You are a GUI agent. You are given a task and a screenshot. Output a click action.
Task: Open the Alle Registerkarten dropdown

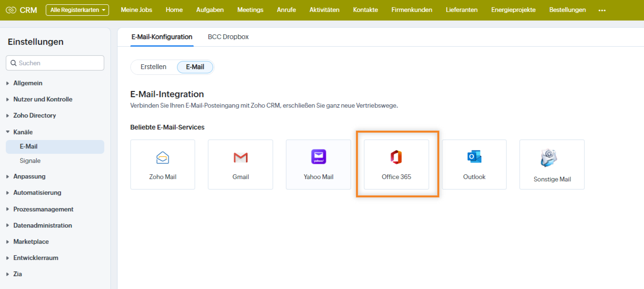77,10
